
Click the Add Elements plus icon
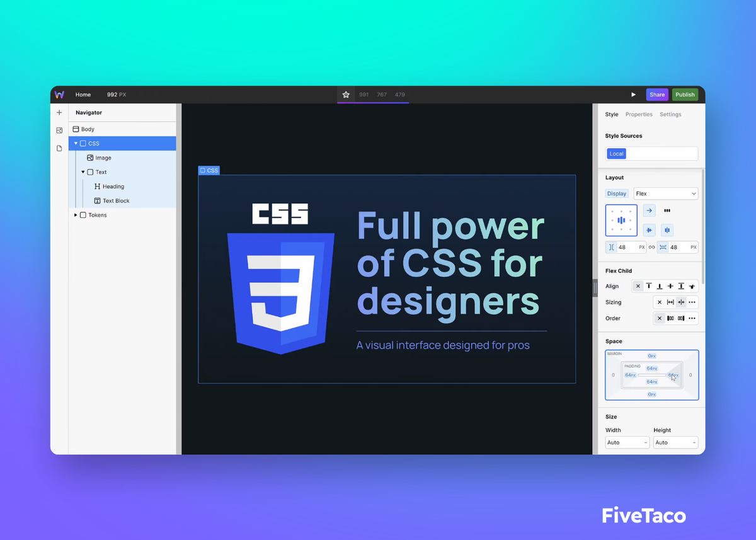(x=59, y=112)
